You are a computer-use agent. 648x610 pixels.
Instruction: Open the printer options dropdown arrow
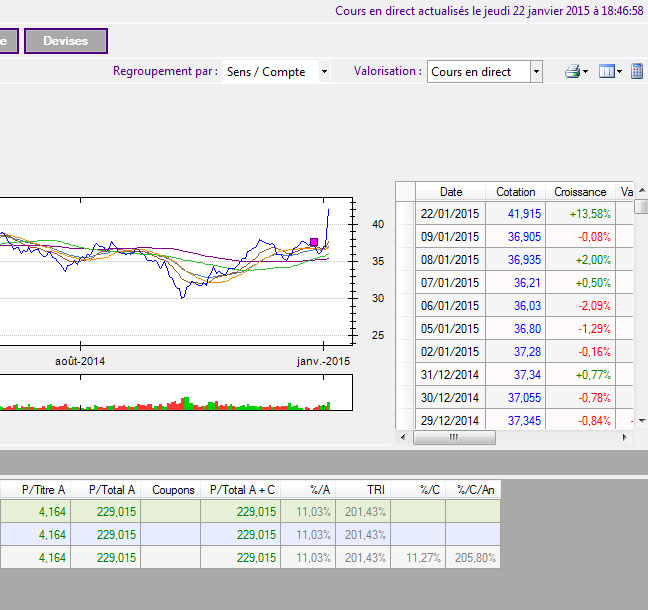coord(585,72)
